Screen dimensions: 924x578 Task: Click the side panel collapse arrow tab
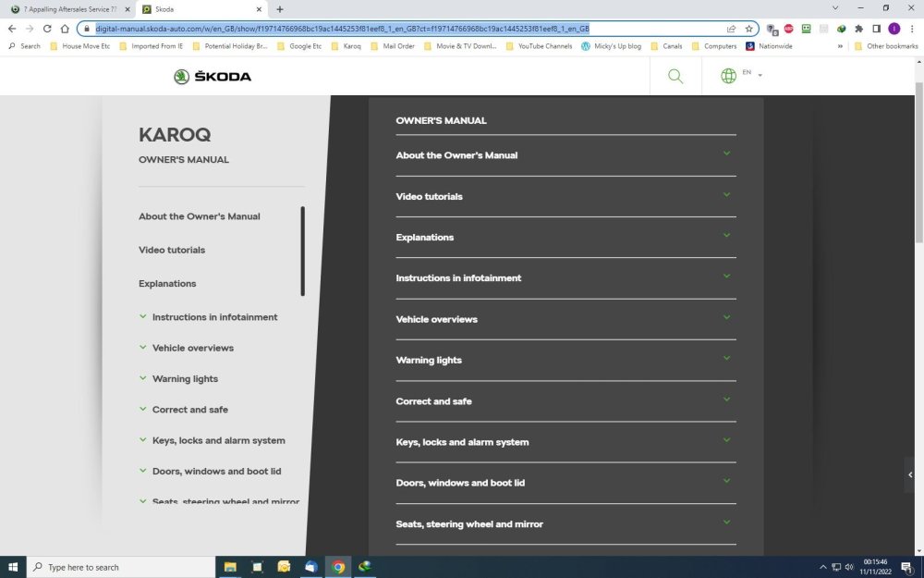pos(910,474)
